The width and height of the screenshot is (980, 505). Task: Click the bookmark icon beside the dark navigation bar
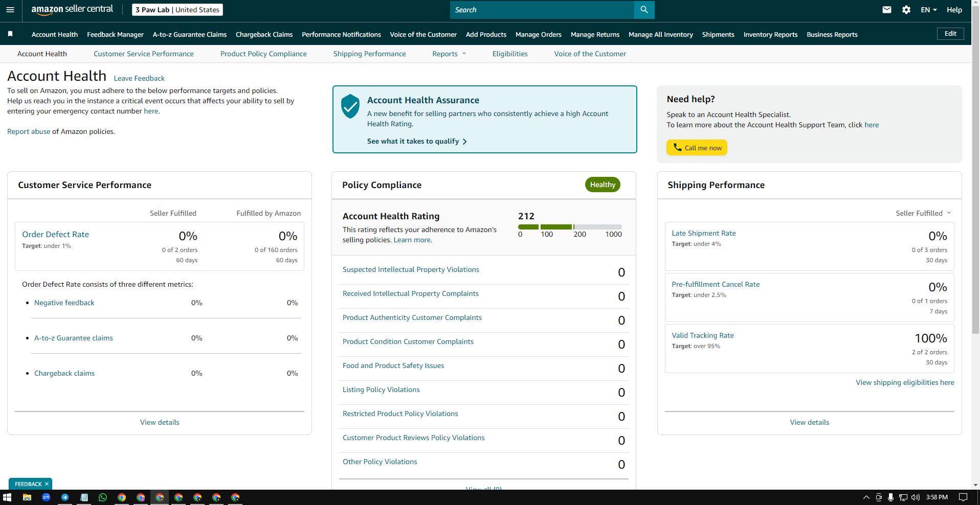[x=10, y=34]
